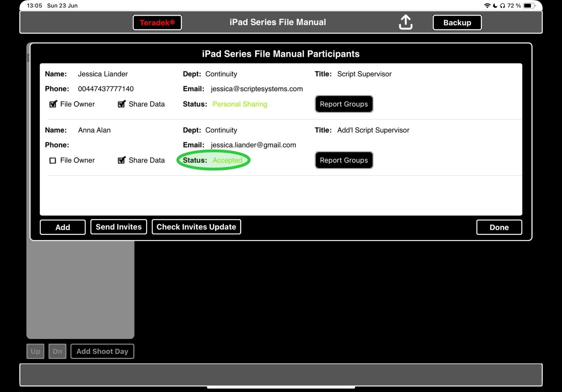Open Report Groups for Anna Alan
The image size is (562, 392).
point(344,160)
